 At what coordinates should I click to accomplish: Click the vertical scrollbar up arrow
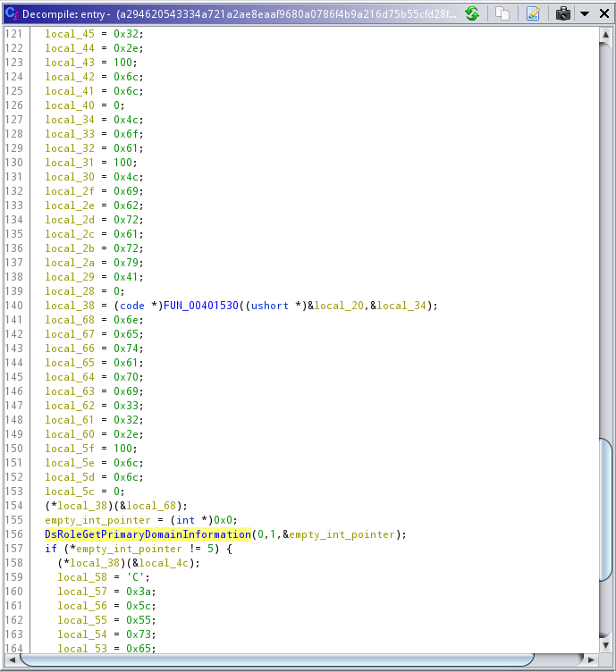[x=606, y=33]
